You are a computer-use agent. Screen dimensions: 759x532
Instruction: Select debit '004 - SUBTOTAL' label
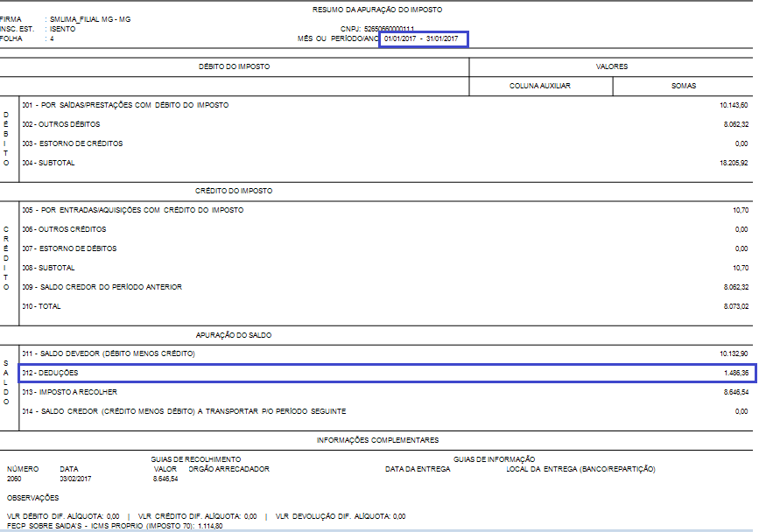[48, 163]
